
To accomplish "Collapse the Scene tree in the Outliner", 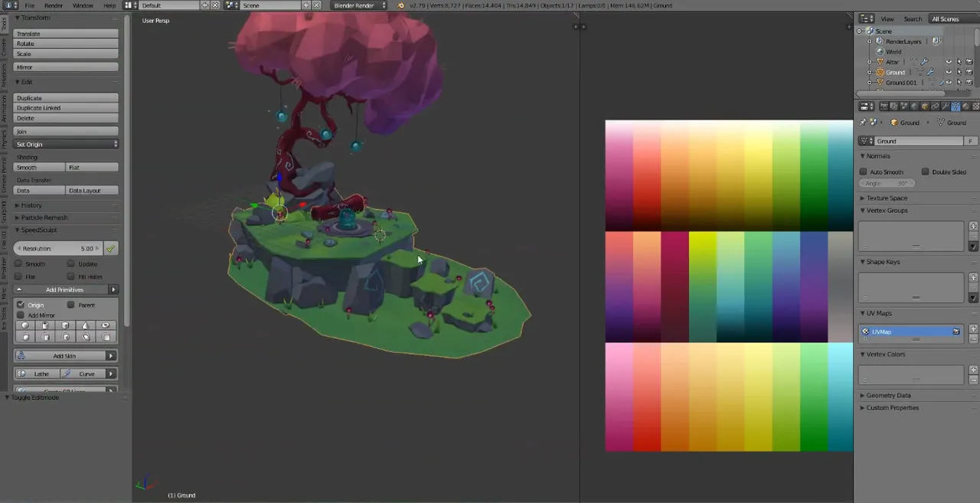I will pyautogui.click(x=859, y=31).
